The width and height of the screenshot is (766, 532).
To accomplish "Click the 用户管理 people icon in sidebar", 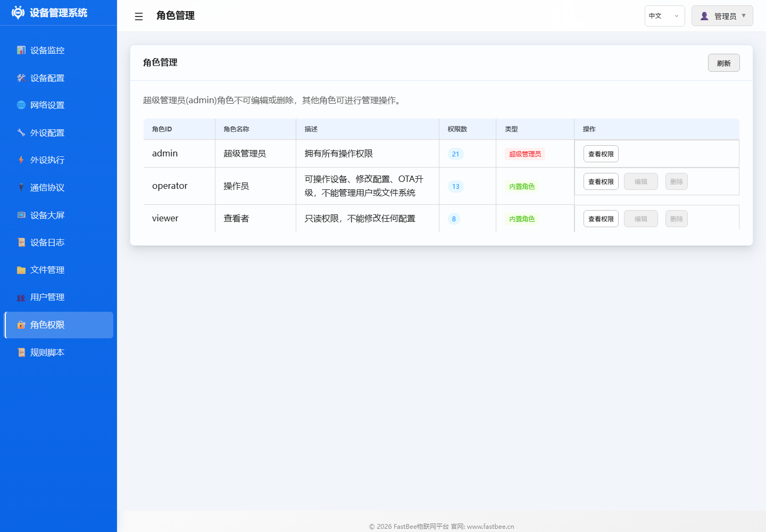I will tap(21, 297).
